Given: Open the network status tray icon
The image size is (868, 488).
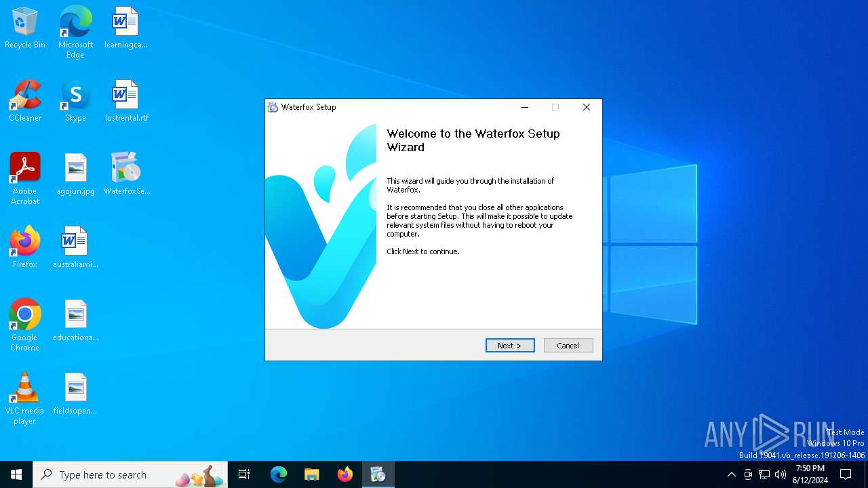Looking at the screenshot, I should tap(764, 474).
